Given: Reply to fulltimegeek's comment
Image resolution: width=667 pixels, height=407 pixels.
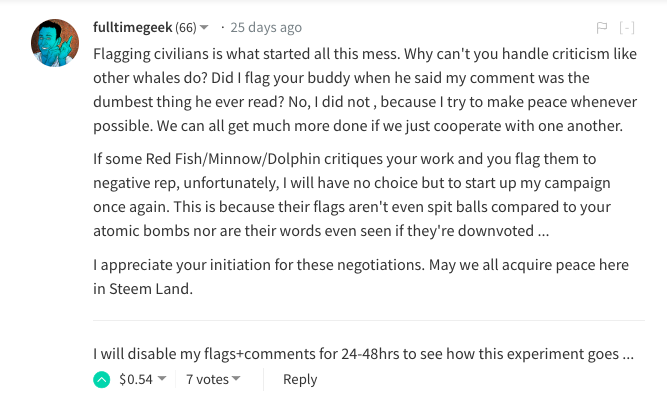Looking at the screenshot, I should click(x=300, y=379).
